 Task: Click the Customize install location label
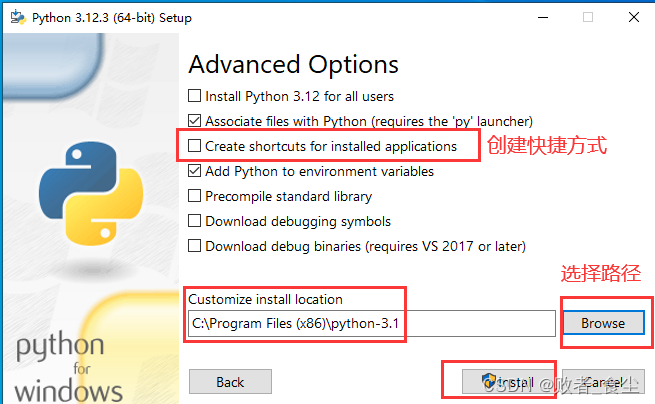click(x=265, y=299)
